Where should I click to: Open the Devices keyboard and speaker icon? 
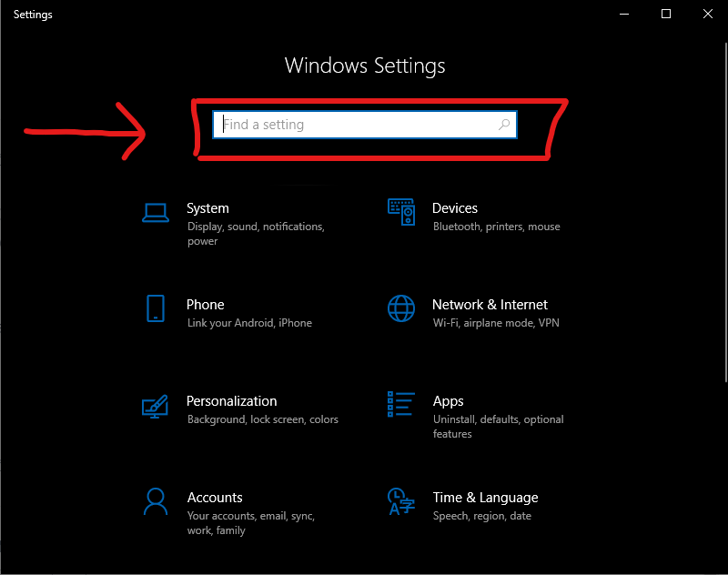401,212
